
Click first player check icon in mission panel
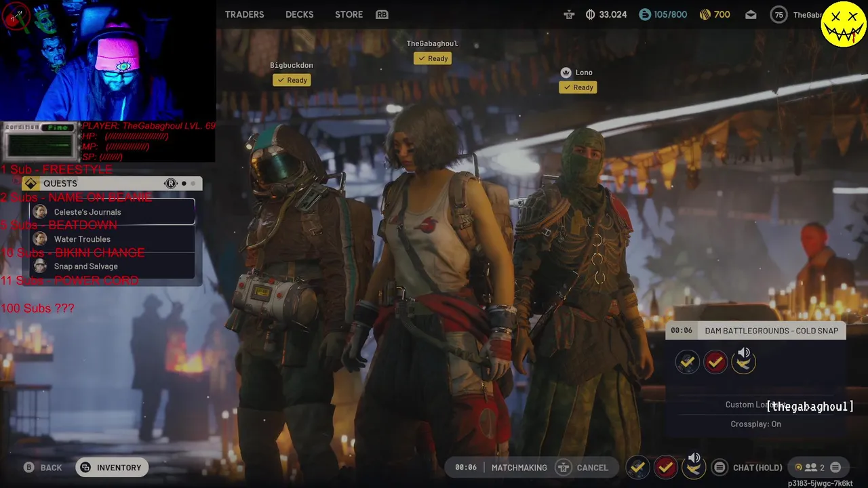point(687,363)
